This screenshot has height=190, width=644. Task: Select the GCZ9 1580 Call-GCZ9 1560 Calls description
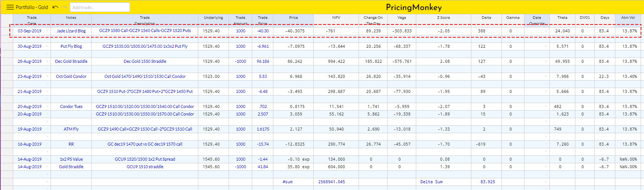click(145, 31)
